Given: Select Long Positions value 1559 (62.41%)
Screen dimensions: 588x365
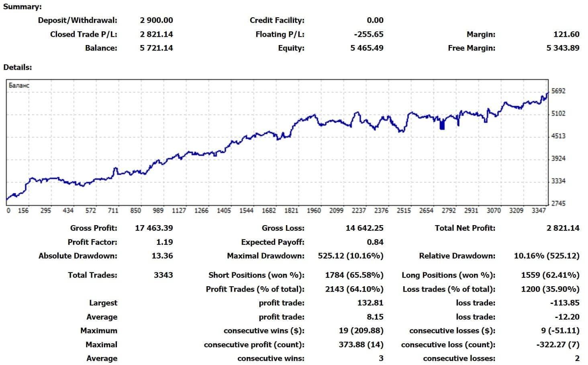Looking at the screenshot, I should click(550, 275).
